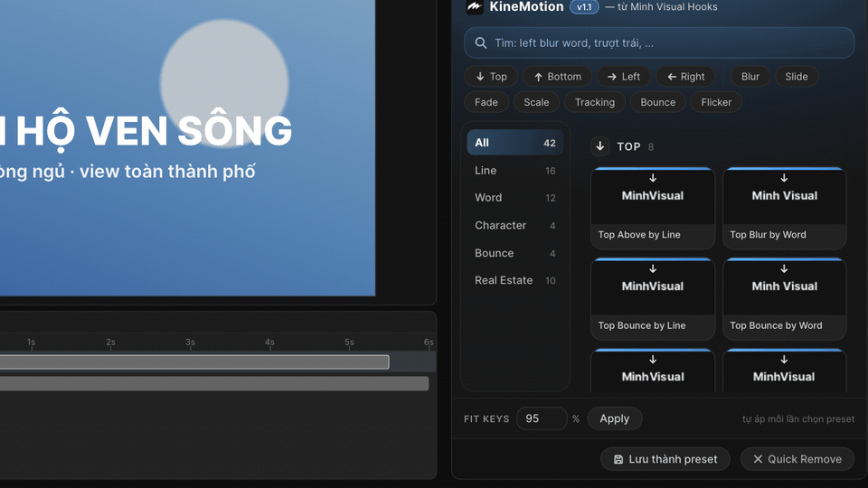Image resolution: width=868 pixels, height=488 pixels.
Task: Toggle the Slide filter chip
Action: pos(796,76)
